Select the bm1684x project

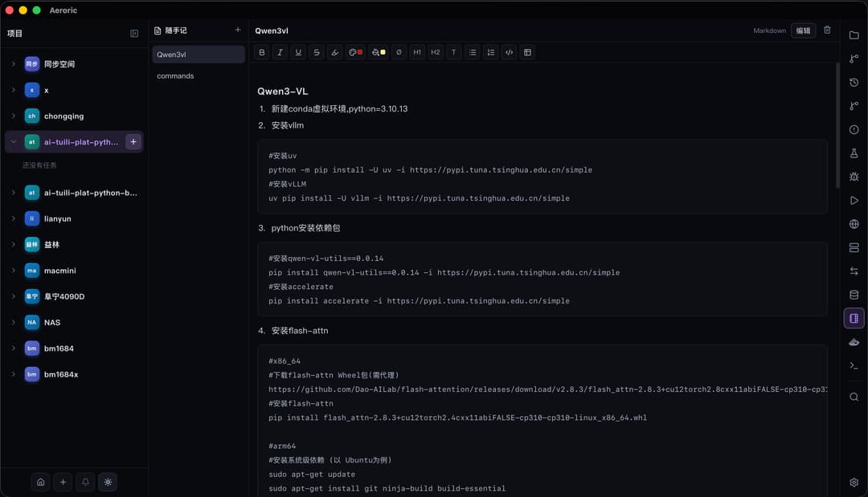click(74, 374)
